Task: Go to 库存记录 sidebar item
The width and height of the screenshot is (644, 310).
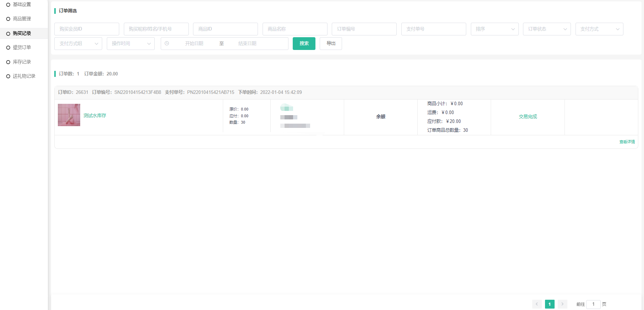Action: pos(22,62)
